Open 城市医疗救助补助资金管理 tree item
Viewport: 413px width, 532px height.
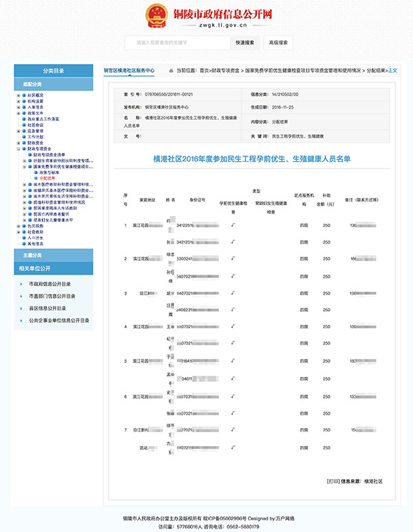tap(63, 184)
